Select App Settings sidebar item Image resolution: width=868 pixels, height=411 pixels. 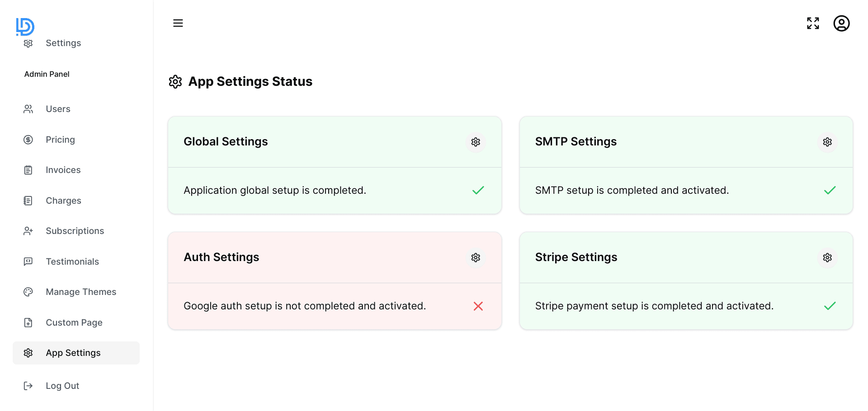76,353
